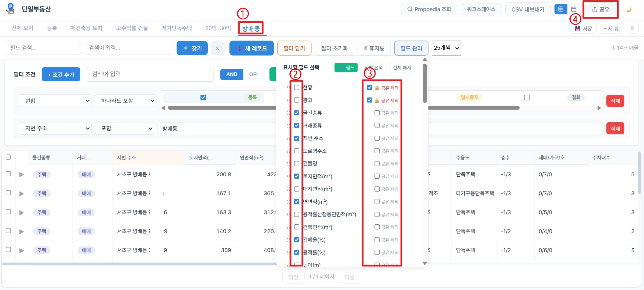Open the 지번 주소 filter field dropdown
The height and width of the screenshot is (290, 644).
pyautogui.click(x=55, y=128)
